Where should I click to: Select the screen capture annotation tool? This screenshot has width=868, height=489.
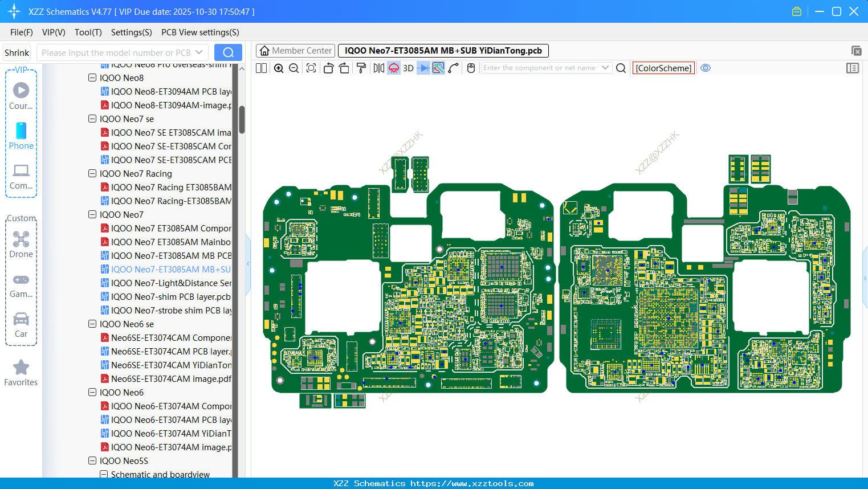pyautogui.click(x=438, y=68)
